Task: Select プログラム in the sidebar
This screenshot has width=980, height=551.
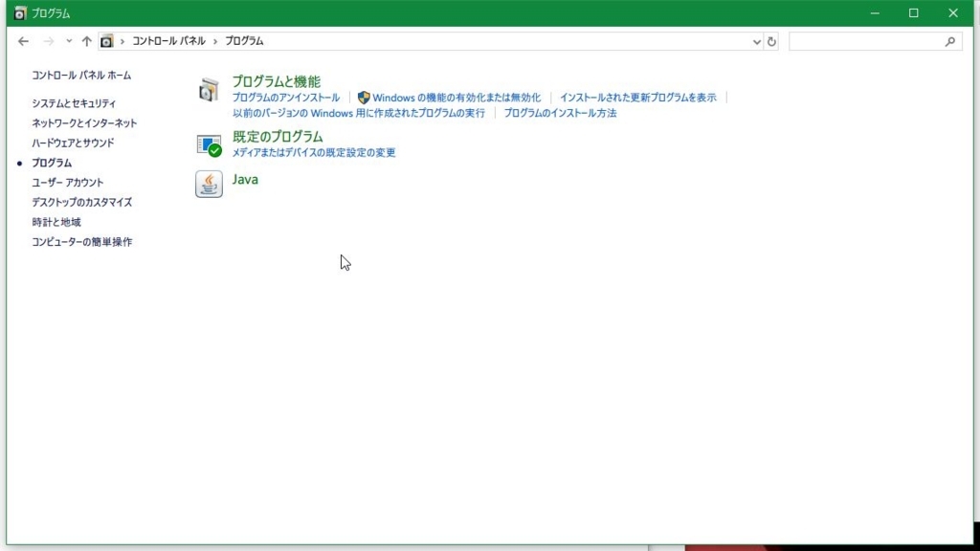Action: pyautogui.click(x=52, y=163)
